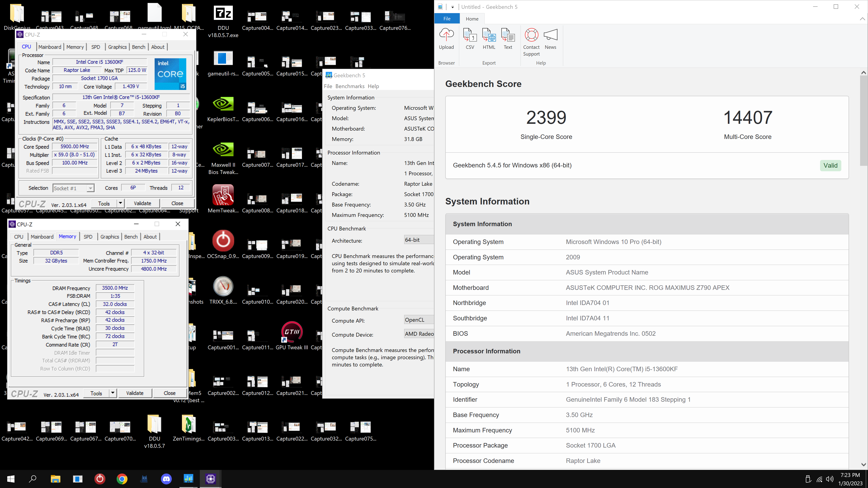Open Socket #1 selection dropdown in CPU-Z
The height and width of the screenshot is (488, 868).
coord(73,188)
